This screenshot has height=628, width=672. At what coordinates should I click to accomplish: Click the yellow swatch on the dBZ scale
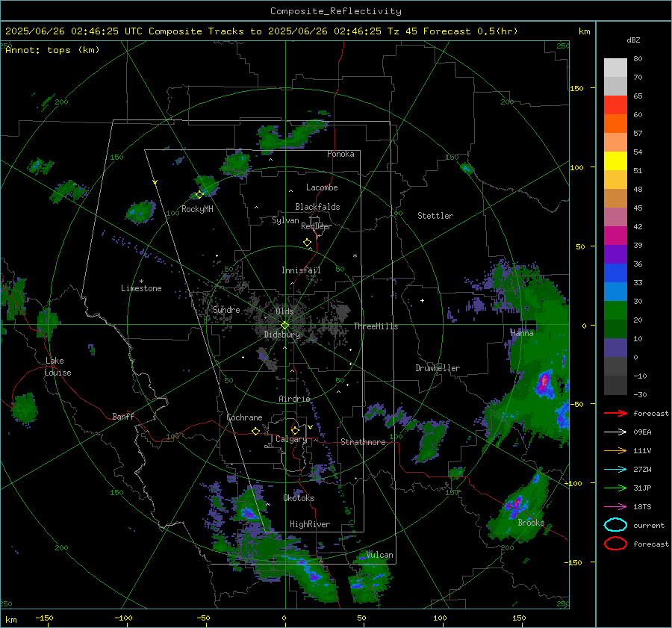click(615, 161)
